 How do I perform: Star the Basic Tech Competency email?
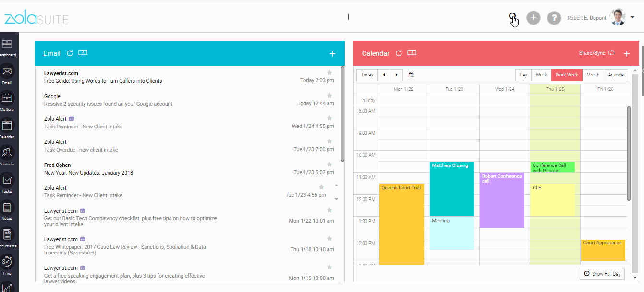tap(329, 210)
